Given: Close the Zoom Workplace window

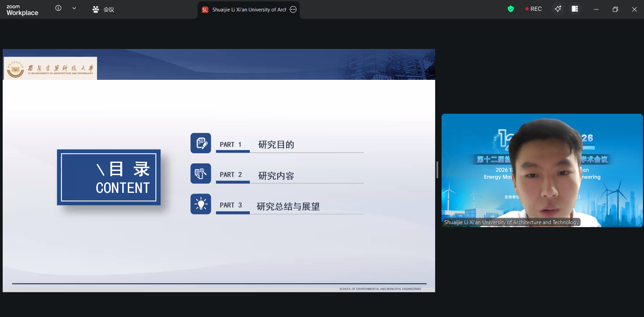Looking at the screenshot, I should [x=634, y=9].
